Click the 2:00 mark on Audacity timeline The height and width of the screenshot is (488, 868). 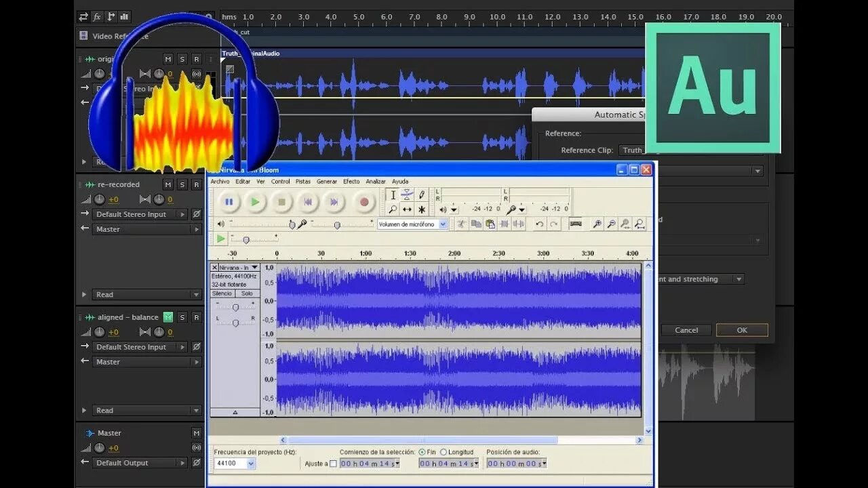click(x=454, y=253)
